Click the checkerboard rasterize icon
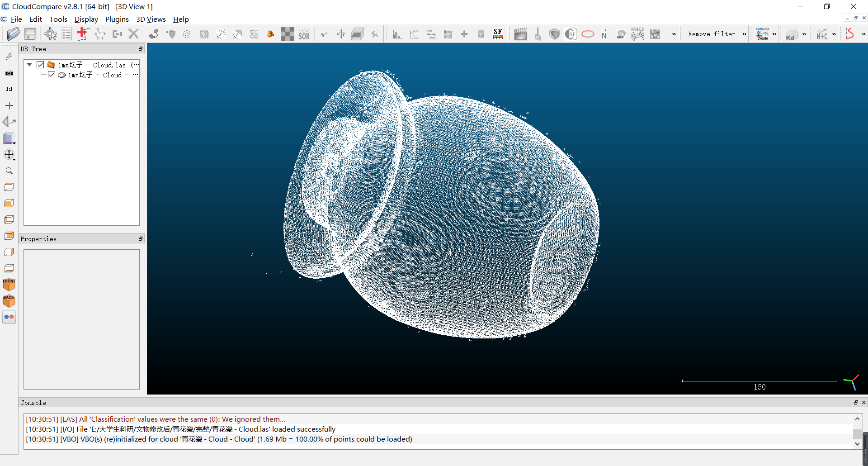 [x=287, y=34]
